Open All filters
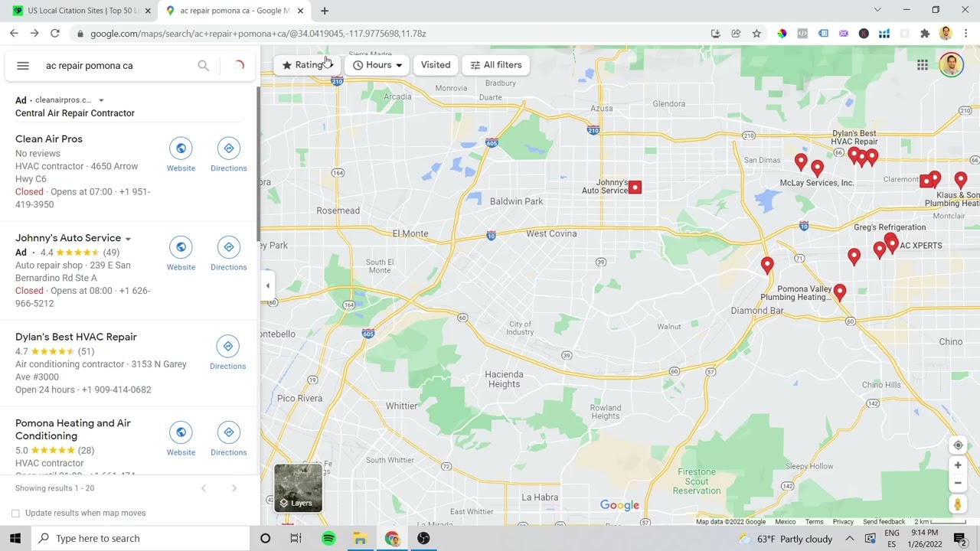980x551 pixels. click(x=496, y=65)
